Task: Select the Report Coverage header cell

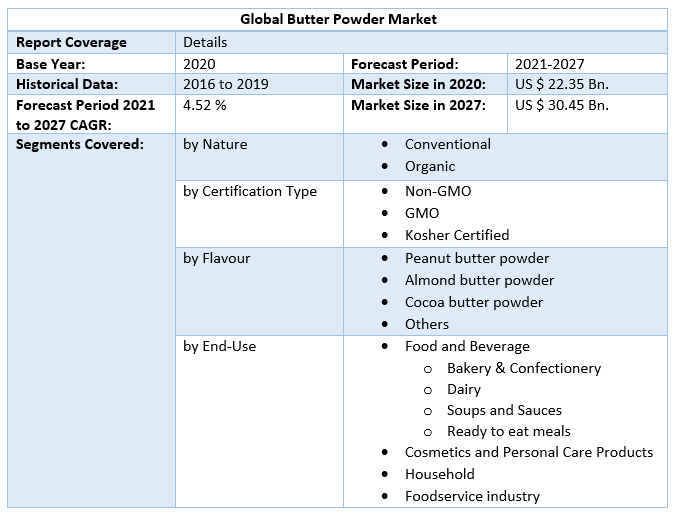Action: 72,42
